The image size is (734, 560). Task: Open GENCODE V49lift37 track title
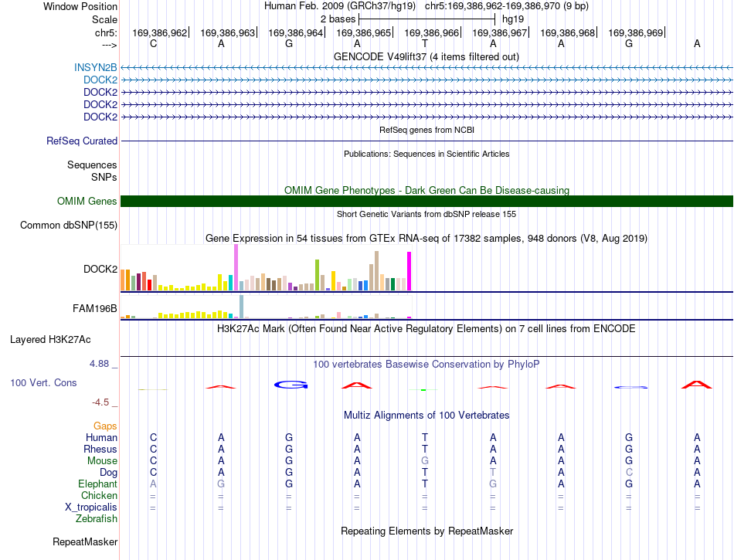click(426, 56)
